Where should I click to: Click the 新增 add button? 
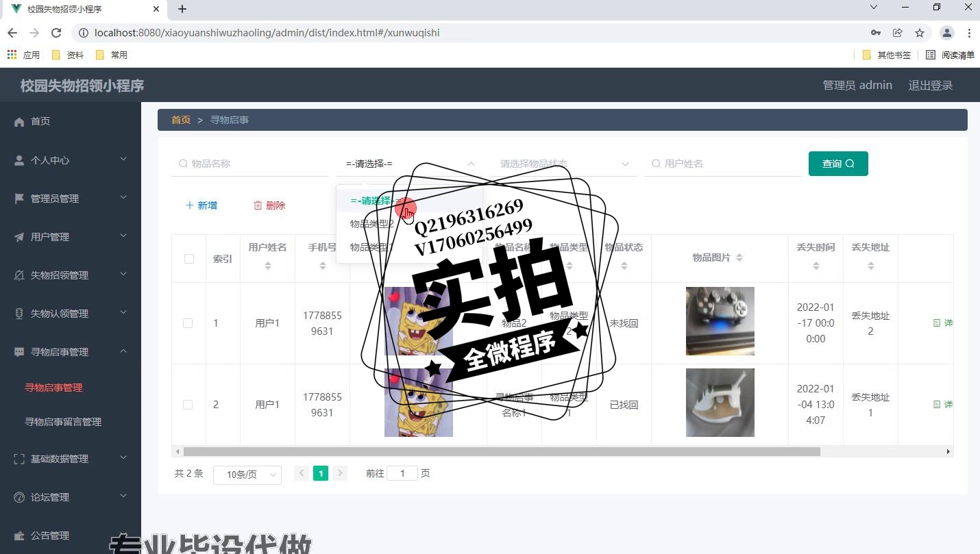click(201, 205)
